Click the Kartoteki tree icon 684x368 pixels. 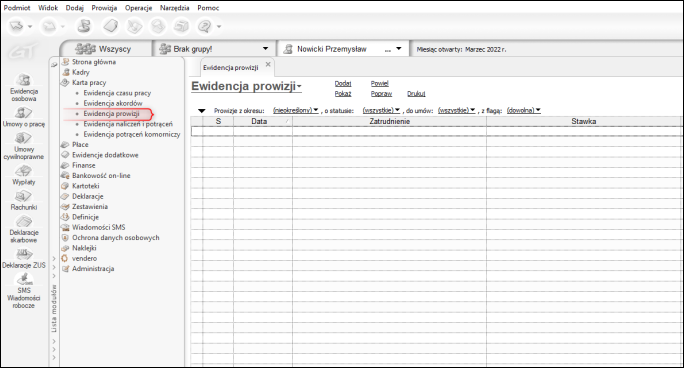(x=65, y=186)
